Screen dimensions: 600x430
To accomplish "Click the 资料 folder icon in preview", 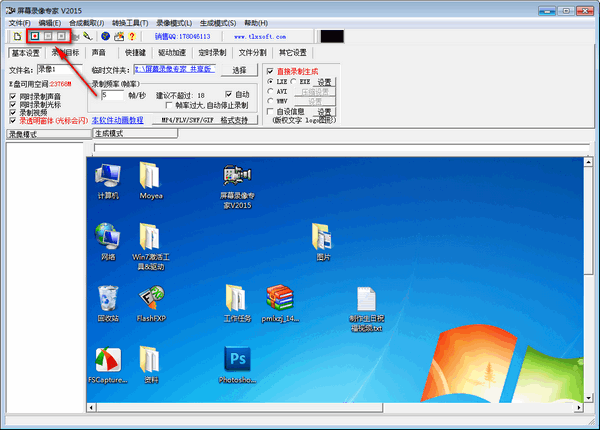I will 151,365.
